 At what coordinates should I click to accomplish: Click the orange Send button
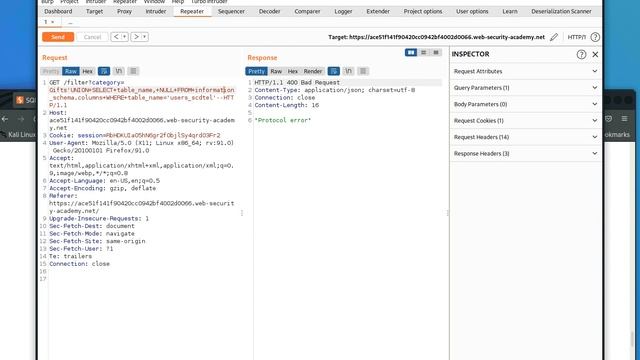[58, 37]
